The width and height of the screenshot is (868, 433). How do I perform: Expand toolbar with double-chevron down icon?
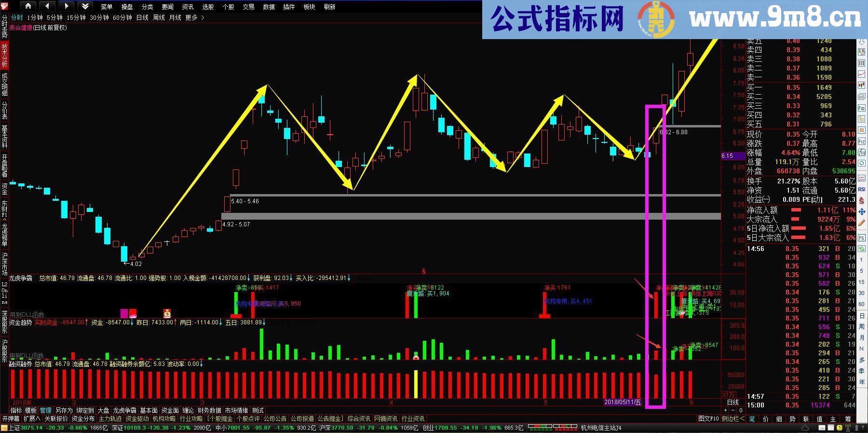click(x=85, y=6)
